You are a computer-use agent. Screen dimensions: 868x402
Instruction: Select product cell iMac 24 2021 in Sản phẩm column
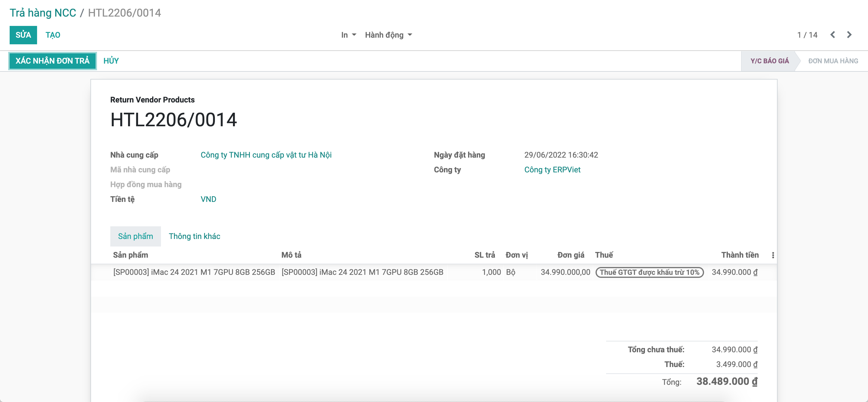click(x=194, y=272)
